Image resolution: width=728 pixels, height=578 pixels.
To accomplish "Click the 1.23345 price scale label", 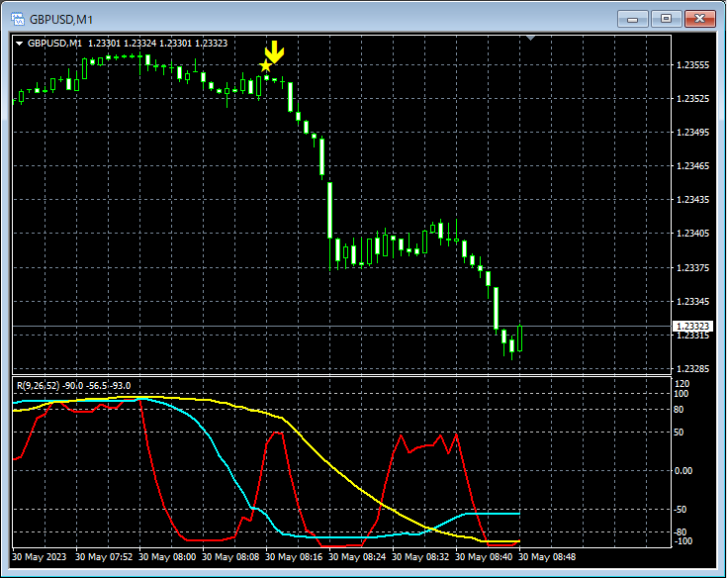I will [692, 302].
